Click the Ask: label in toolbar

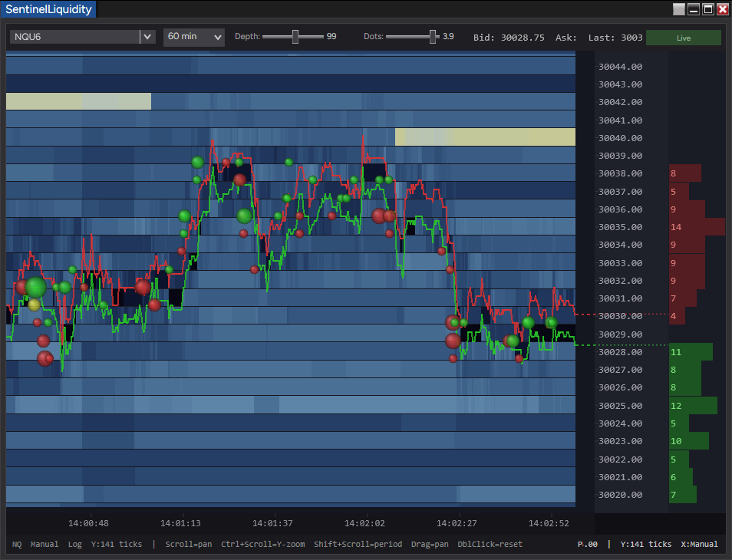[565, 38]
